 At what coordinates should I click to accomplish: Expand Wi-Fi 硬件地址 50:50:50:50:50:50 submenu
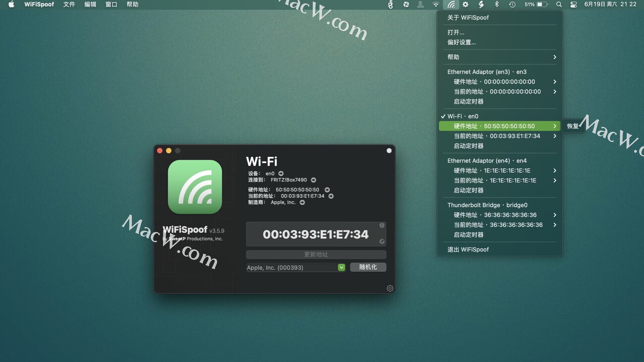tap(499, 126)
